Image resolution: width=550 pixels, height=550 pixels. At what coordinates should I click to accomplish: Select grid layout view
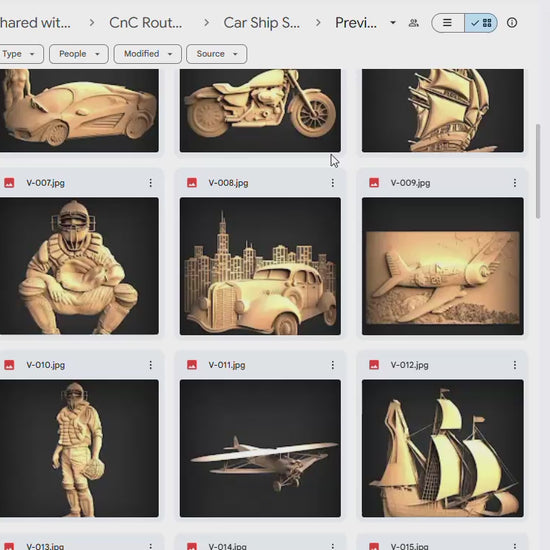point(481,23)
